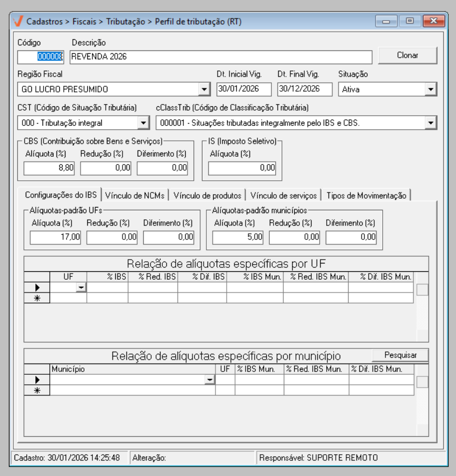
Task: Open the Região Fiscal dropdown
Action: tap(204, 89)
